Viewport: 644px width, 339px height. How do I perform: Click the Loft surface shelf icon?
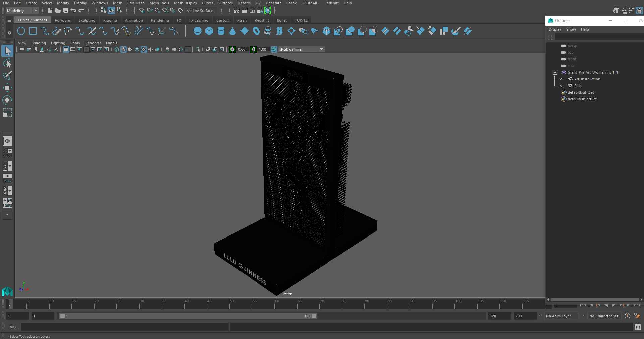coord(279,31)
